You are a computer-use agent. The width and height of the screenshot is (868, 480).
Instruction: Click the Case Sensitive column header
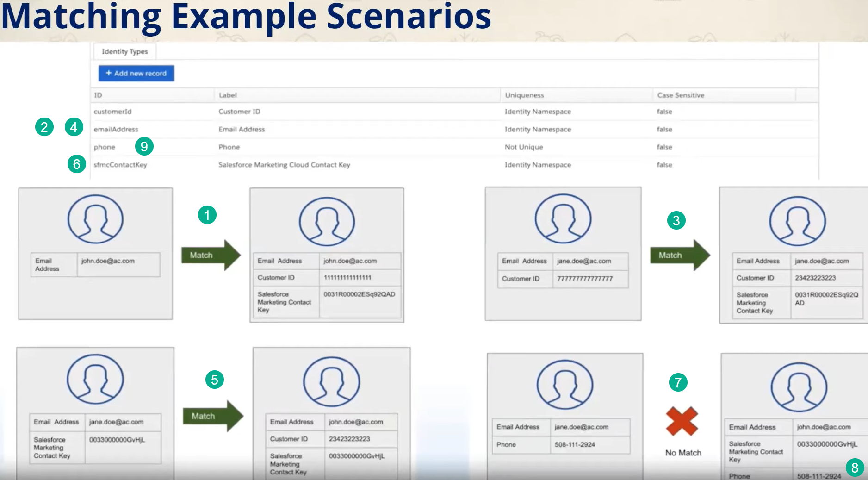(x=681, y=95)
